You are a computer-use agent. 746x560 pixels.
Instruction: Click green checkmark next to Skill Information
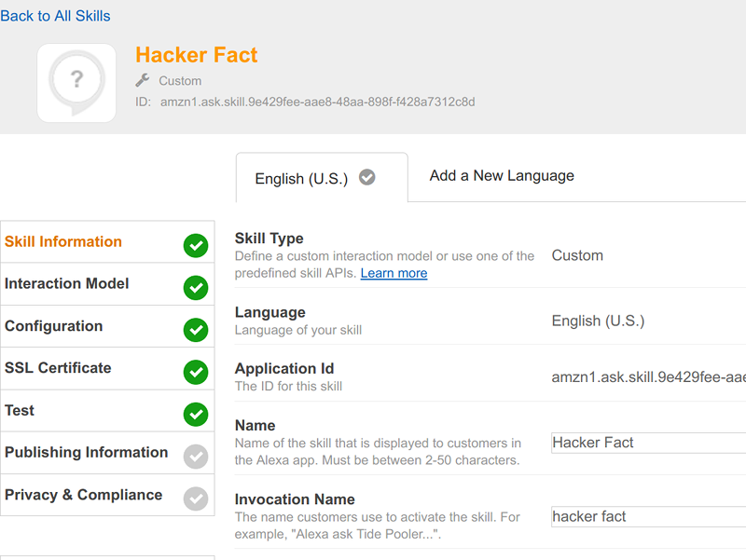tap(196, 246)
